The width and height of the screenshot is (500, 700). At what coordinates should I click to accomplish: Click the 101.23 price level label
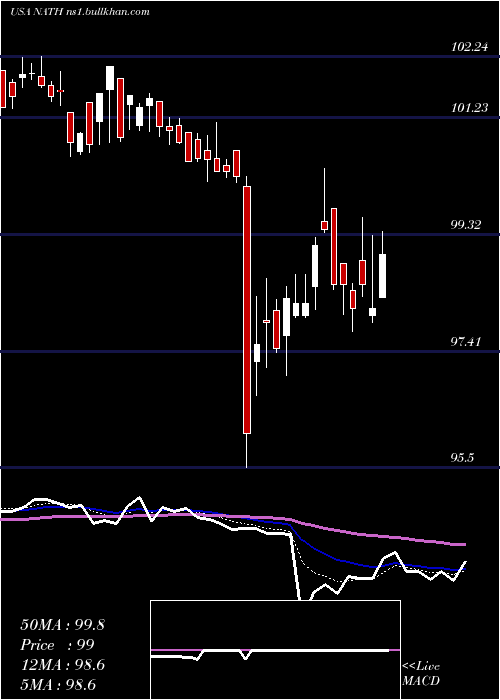click(469, 108)
